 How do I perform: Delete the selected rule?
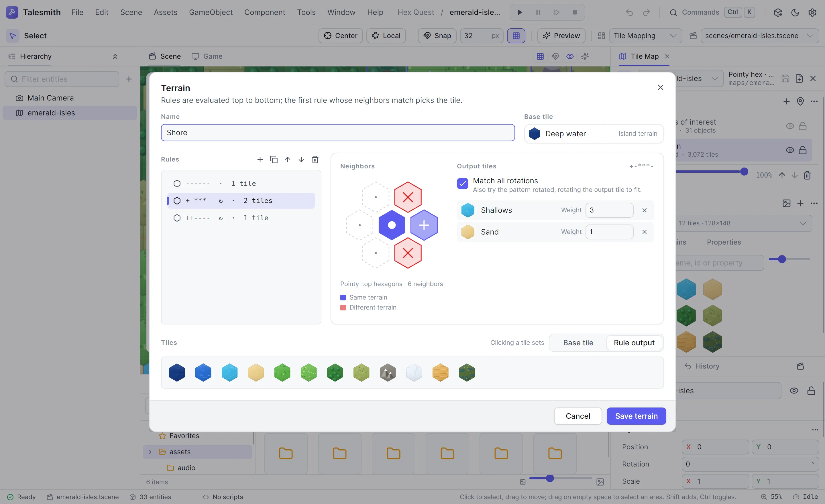pyautogui.click(x=315, y=160)
